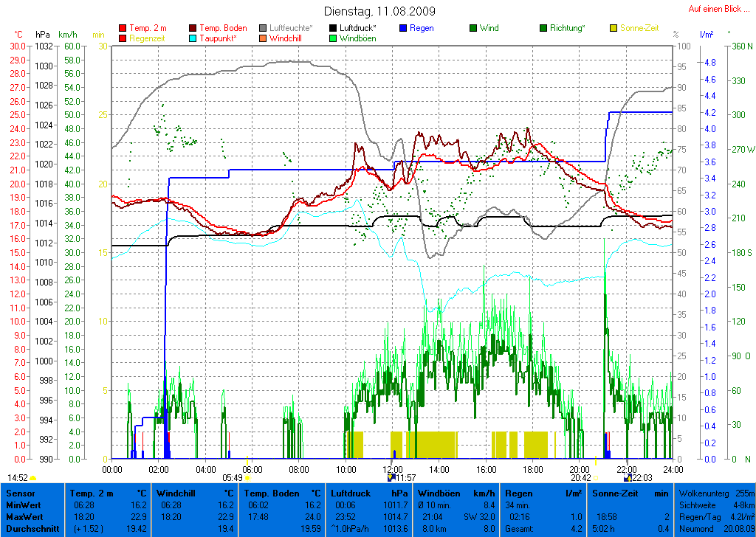Open the 'Auf einen Blick ...' link
Viewport: 756px width, 537px height.
[x=718, y=9]
